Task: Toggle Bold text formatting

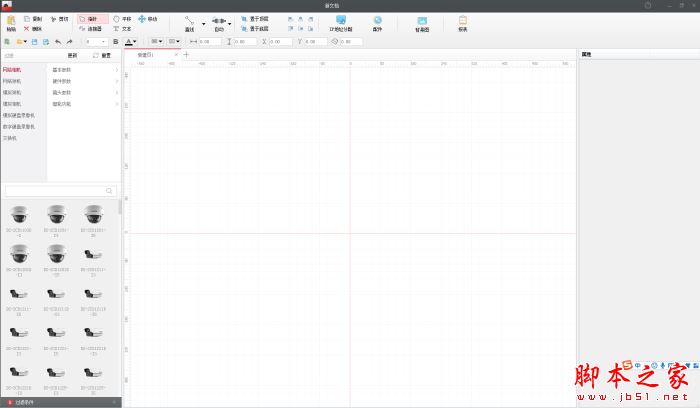Action: tap(116, 42)
